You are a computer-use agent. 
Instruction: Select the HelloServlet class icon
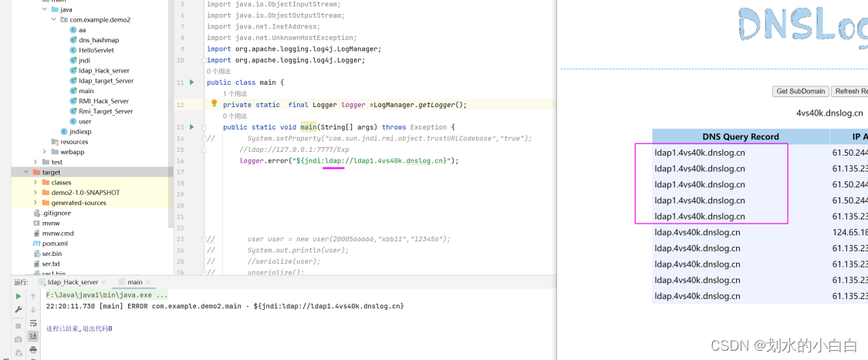point(73,50)
